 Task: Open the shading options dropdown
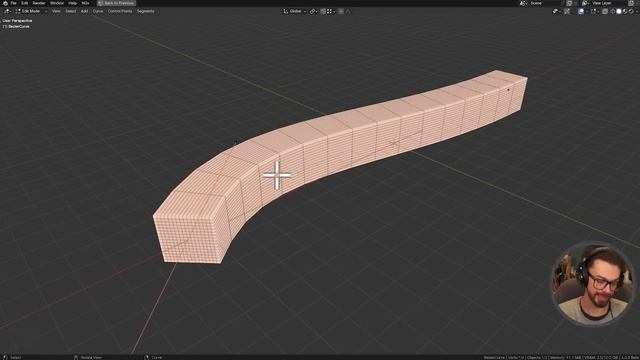[637, 11]
